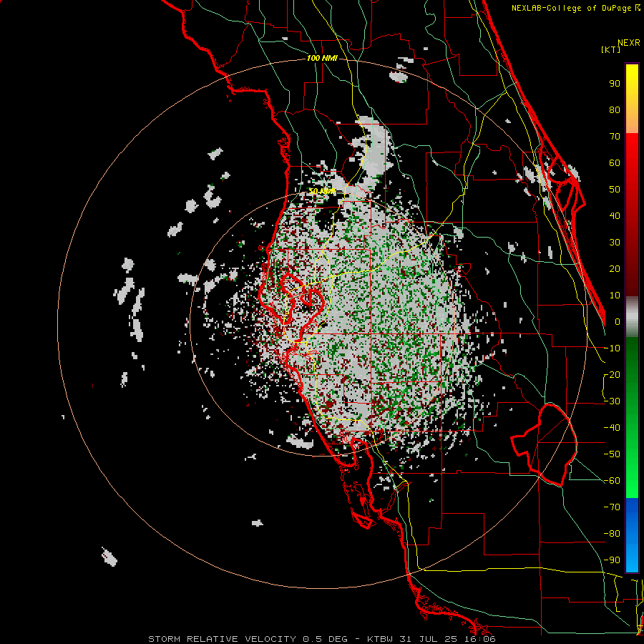The height and width of the screenshot is (644, 644).
Task: Click the positive 70 knots scale label
Action: (615, 137)
